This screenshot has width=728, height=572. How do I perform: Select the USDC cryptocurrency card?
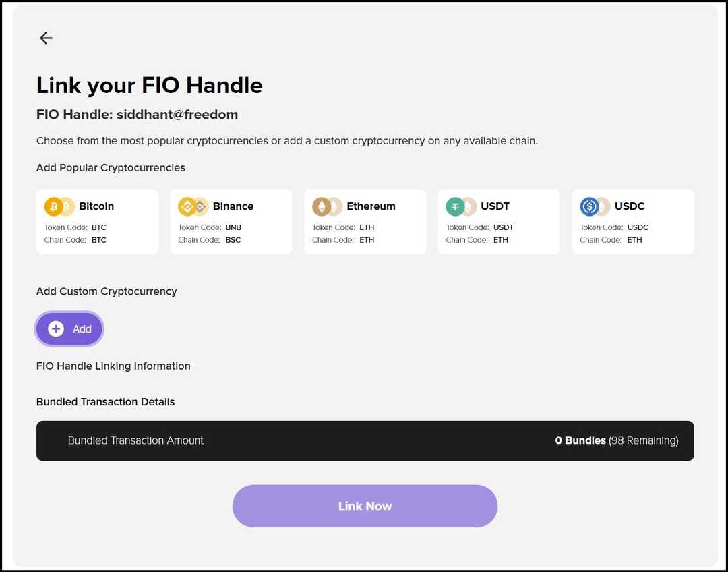click(x=632, y=221)
